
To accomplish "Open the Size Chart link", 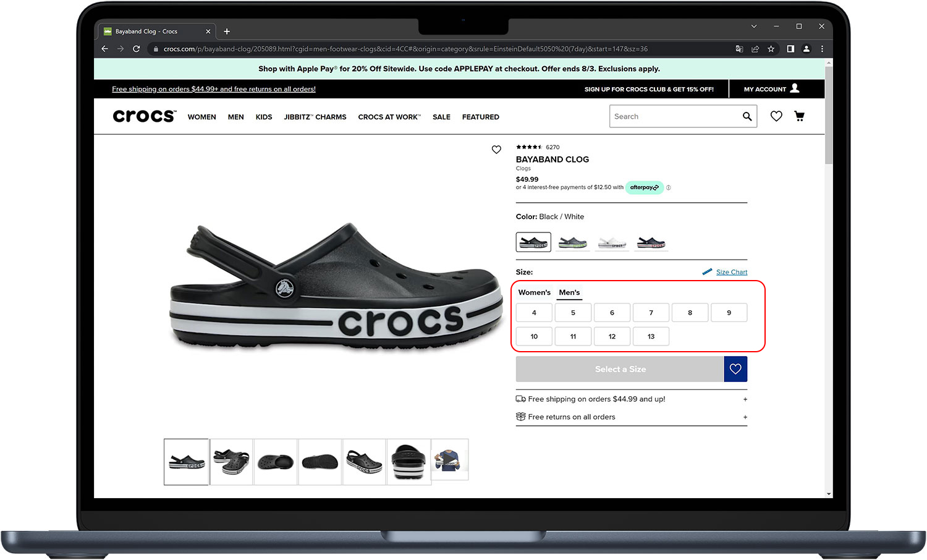I will pyautogui.click(x=732, y=272).
